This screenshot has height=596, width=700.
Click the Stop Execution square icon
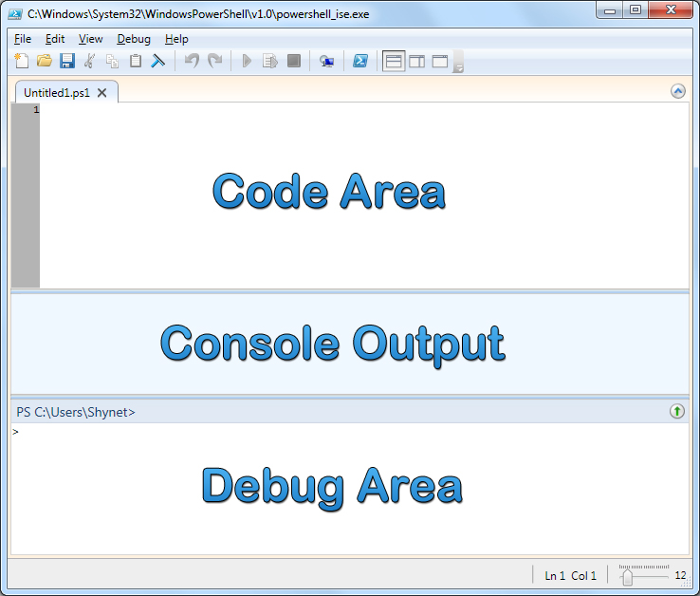(x=294, y=62)
